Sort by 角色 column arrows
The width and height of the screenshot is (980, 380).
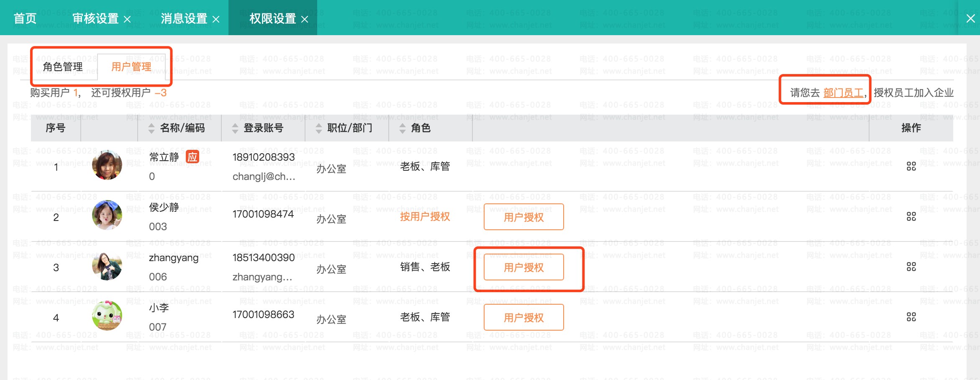(403, 128)
